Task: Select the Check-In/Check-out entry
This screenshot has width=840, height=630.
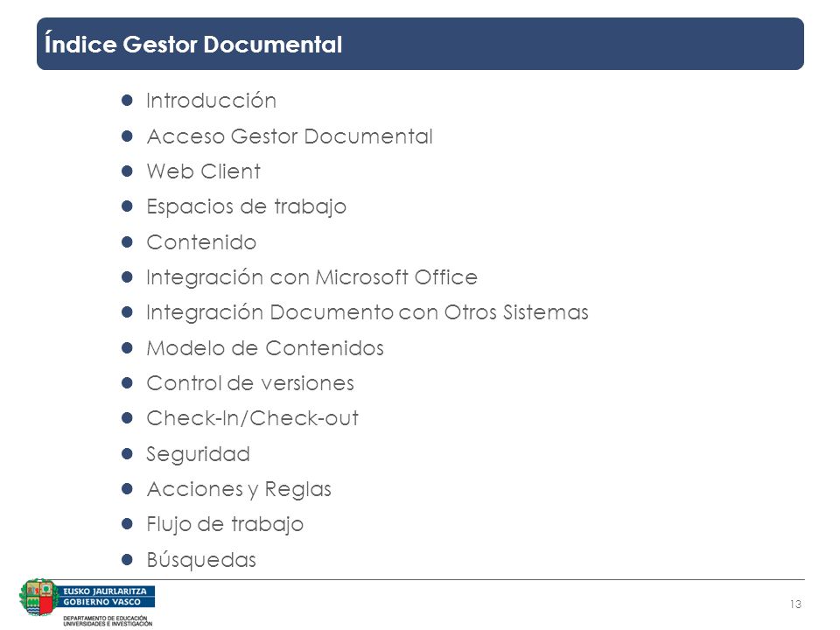Action: click(x=252, y=418)
